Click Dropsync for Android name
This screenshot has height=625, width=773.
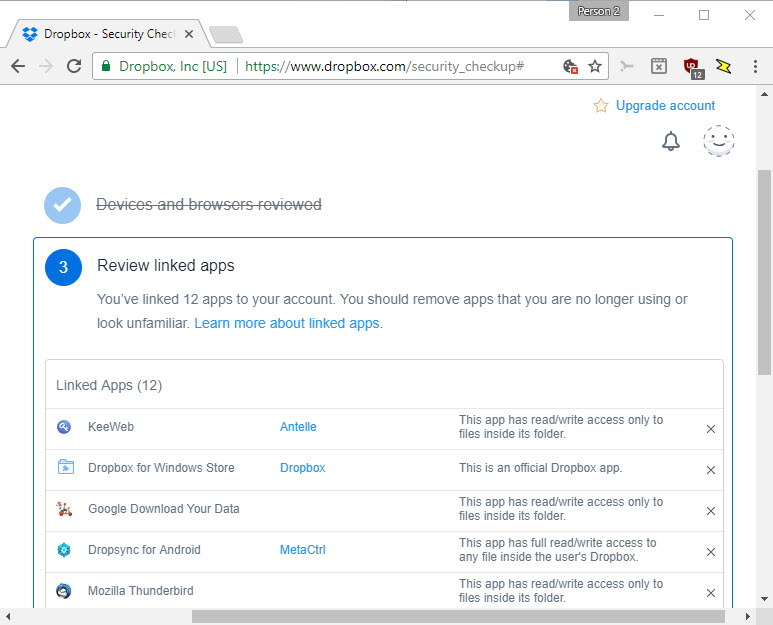tap(144, 550)
